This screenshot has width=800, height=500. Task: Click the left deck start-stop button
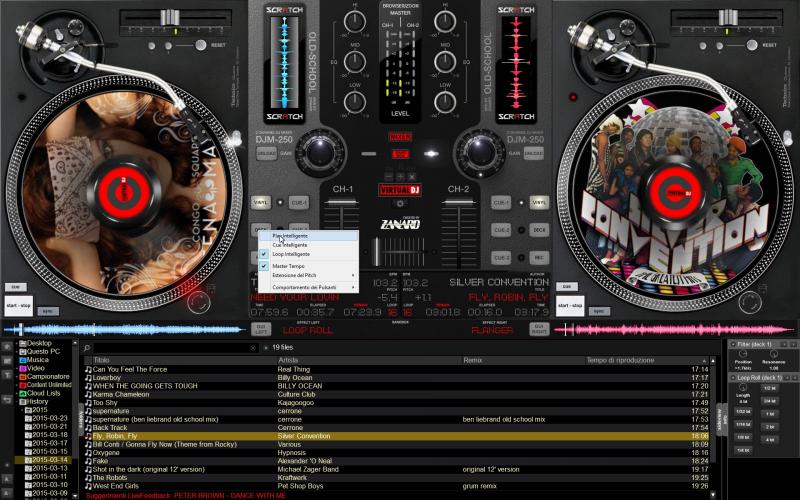click(x=18, y=306)
